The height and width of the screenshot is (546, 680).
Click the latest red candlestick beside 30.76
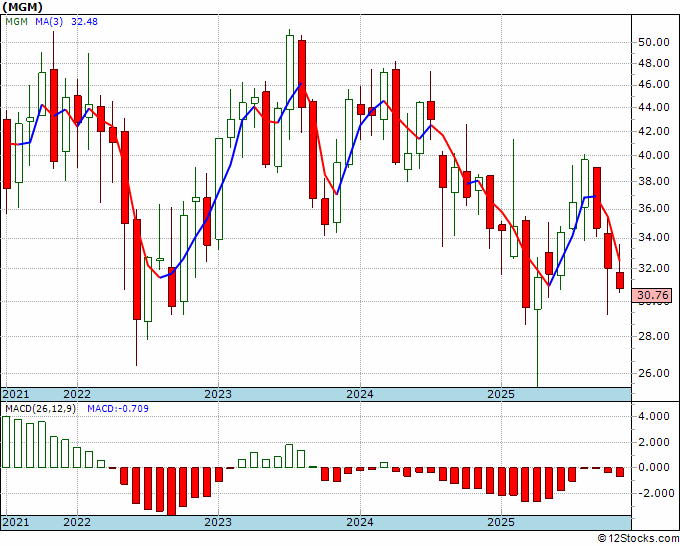[620, 280]
